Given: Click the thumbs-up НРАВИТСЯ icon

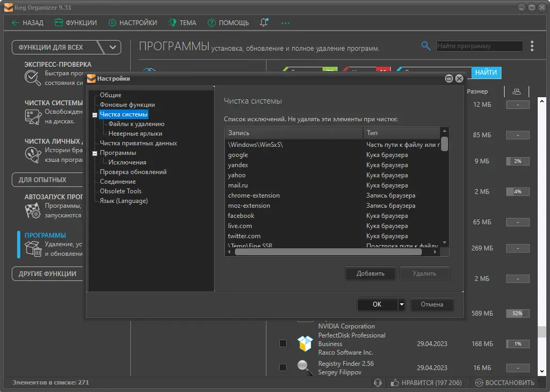Looking at the screenshot, I should click(395, 382).
